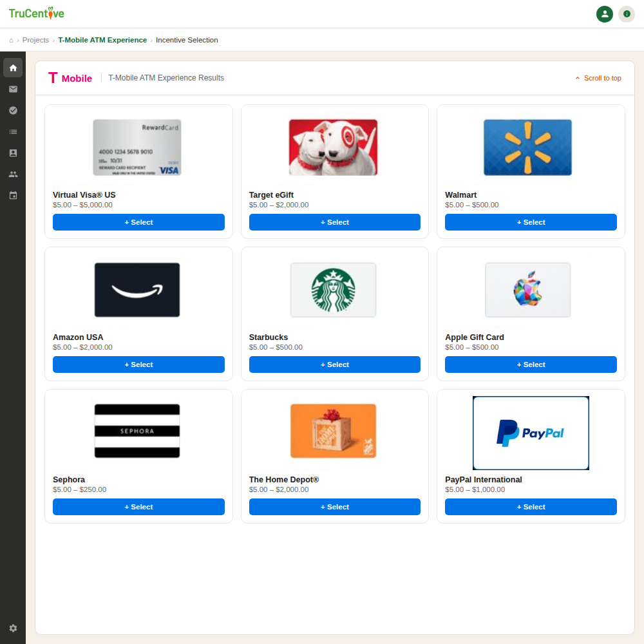Click the Home Depot box card image
The height and width of the screenshot is (644, 644).
(333, 431)
